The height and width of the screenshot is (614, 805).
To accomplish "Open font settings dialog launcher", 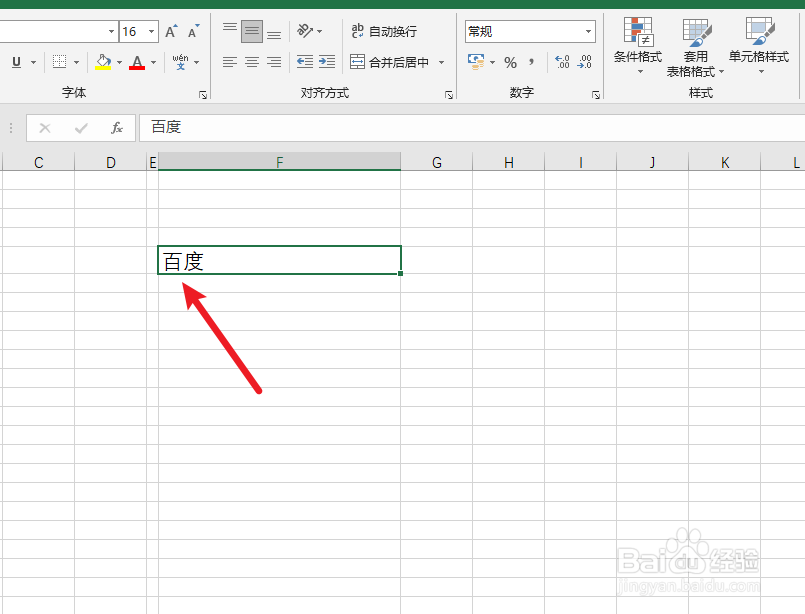I will (x=203, y=95).
